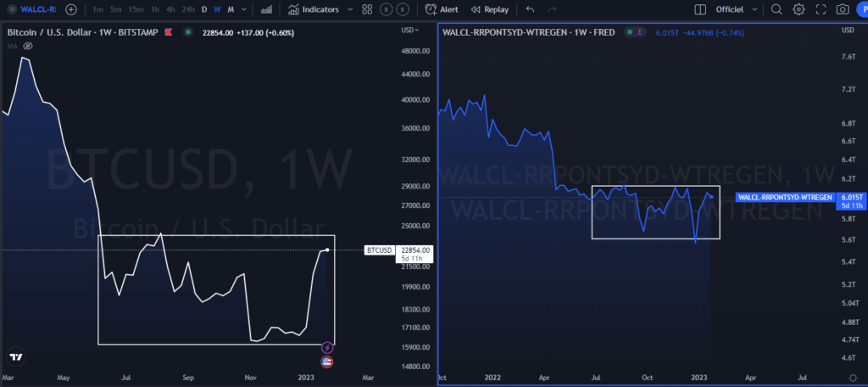Click the green status dot on FRED chart
Image resolution: width=868 pixels, height=387 pixels.
[x=630, y=33]
